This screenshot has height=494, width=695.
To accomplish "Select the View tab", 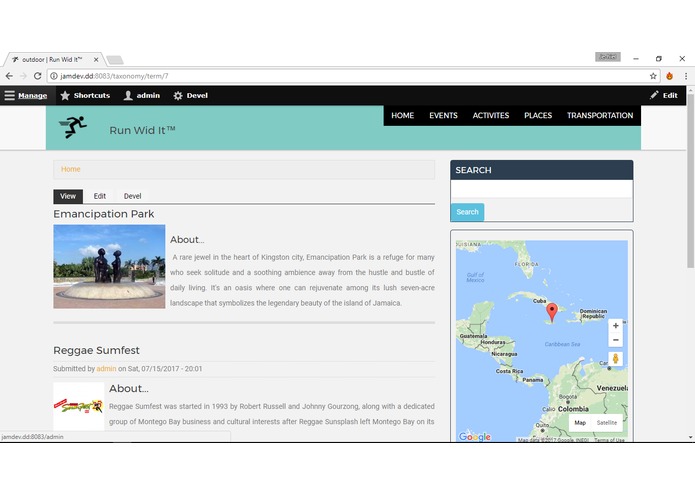I will [x=68, y=196].
